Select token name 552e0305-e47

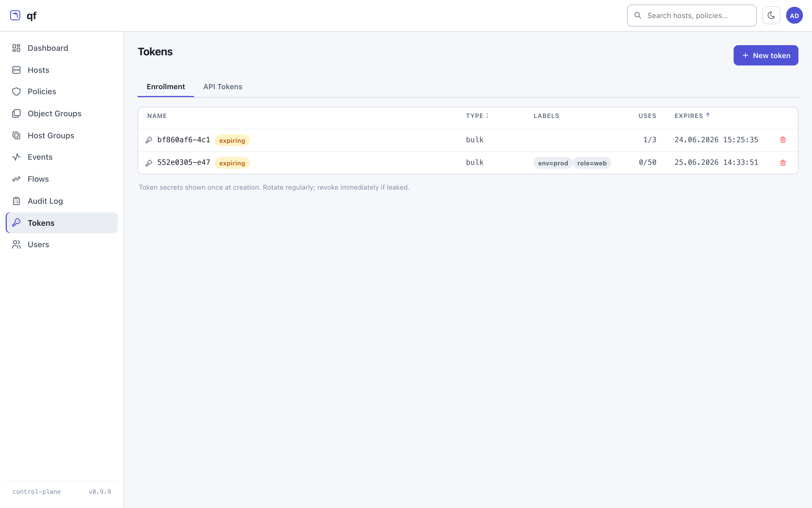pos(184,162)
